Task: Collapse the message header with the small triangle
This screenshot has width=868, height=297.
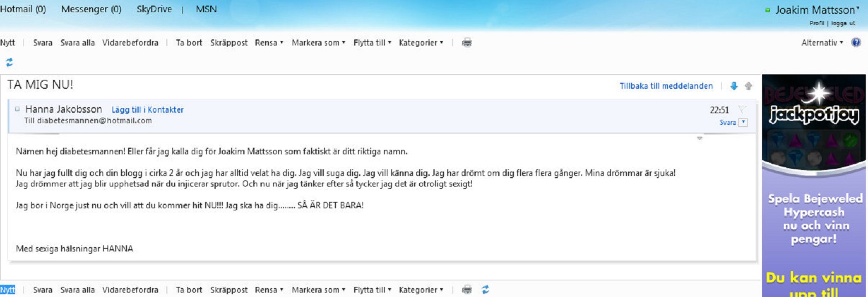Action: click(x=699, y=138)
